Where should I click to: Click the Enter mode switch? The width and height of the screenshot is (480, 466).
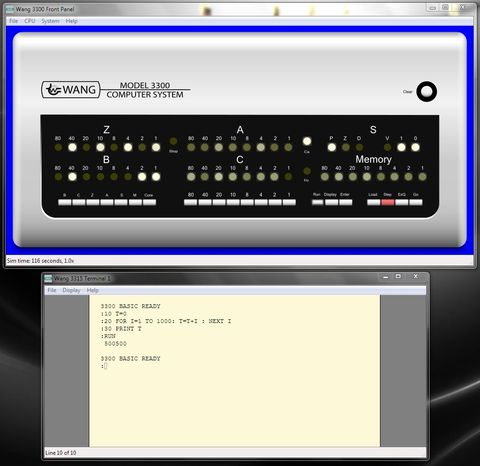coord(346,202)
